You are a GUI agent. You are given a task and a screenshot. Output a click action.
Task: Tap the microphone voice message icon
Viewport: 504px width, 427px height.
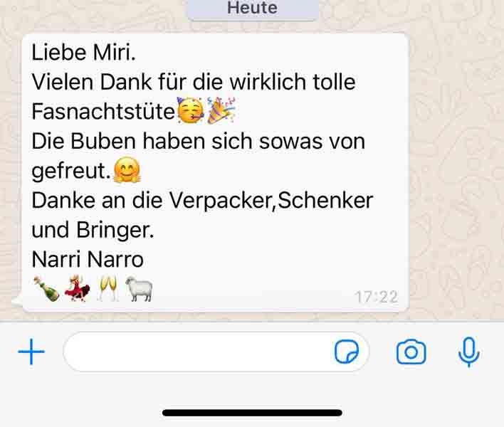coord(469,352)
